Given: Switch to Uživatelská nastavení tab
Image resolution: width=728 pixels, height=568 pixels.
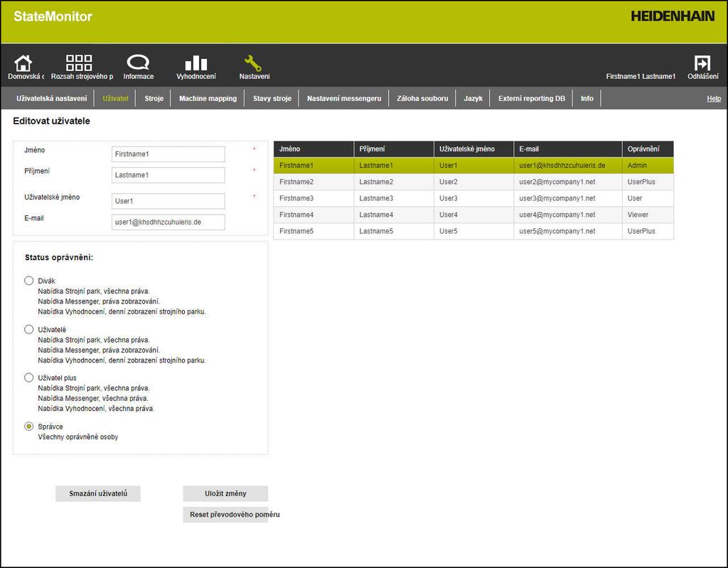Looking at the screenshot, I should [51, 99].
